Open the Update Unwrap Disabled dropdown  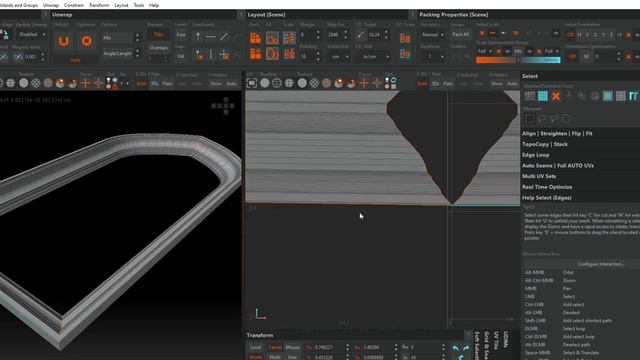[32, 35]
